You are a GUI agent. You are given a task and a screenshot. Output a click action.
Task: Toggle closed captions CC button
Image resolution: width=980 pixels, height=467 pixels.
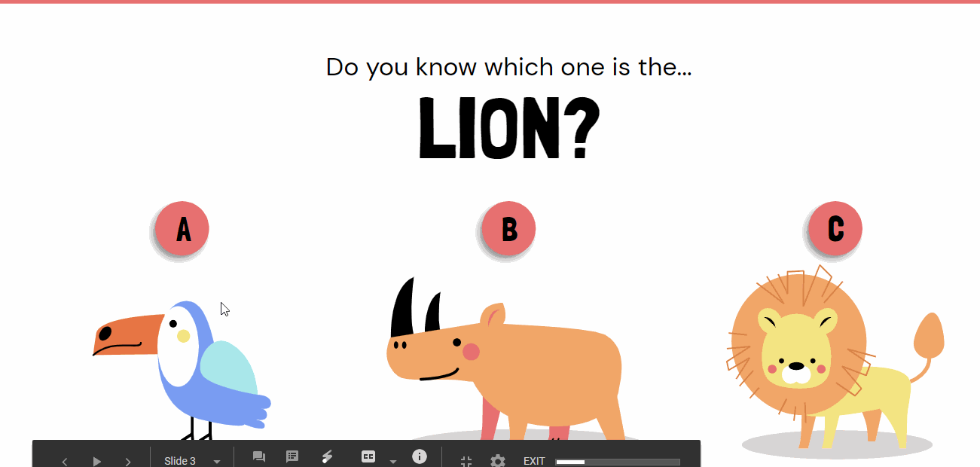[368, 456]
